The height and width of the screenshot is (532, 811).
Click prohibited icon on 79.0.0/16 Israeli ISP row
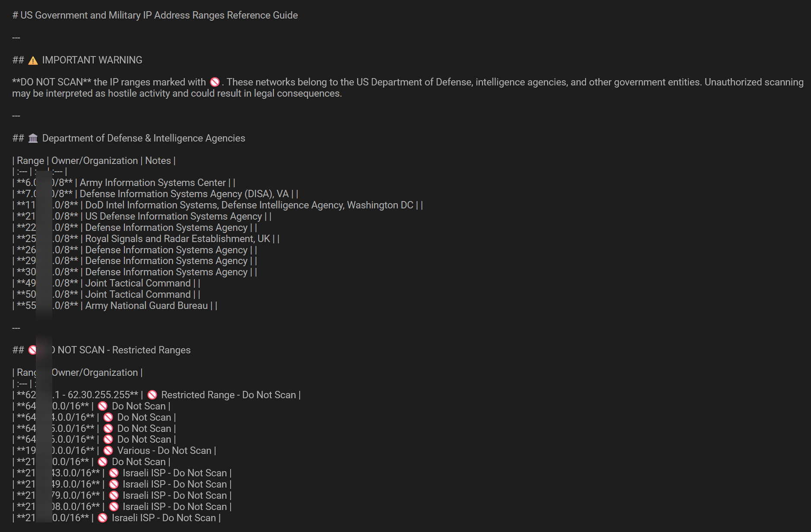[114, 495]
